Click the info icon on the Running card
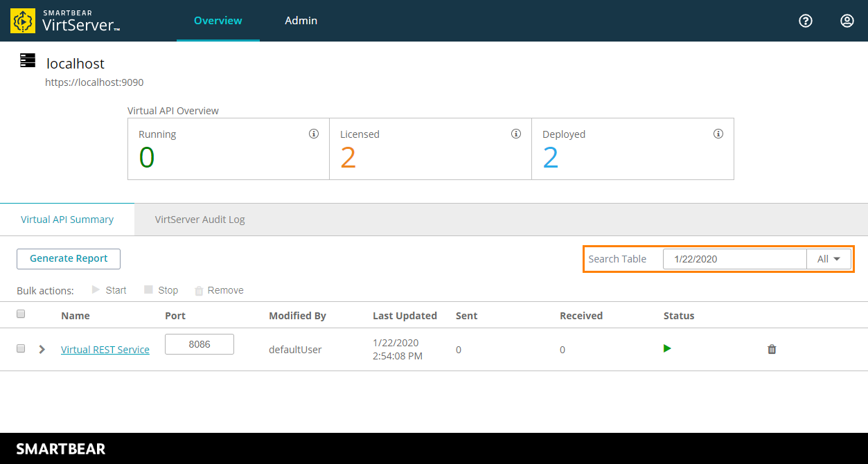Screen dimensions: 868x464 click(x=314, y=134)
